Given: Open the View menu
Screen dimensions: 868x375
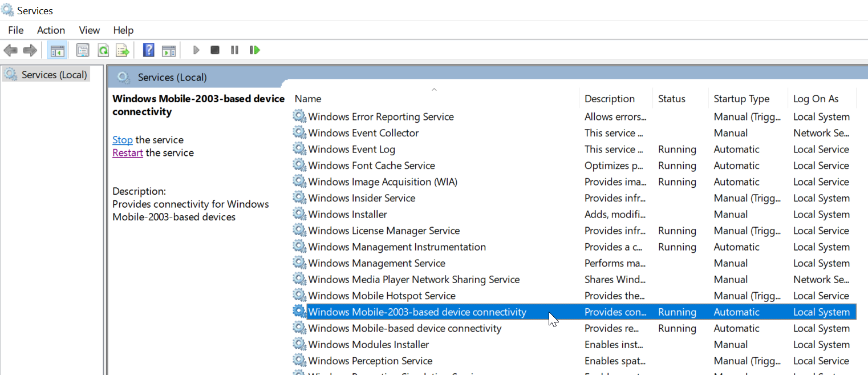Looking at the screenshot, I should click(90, 30).
